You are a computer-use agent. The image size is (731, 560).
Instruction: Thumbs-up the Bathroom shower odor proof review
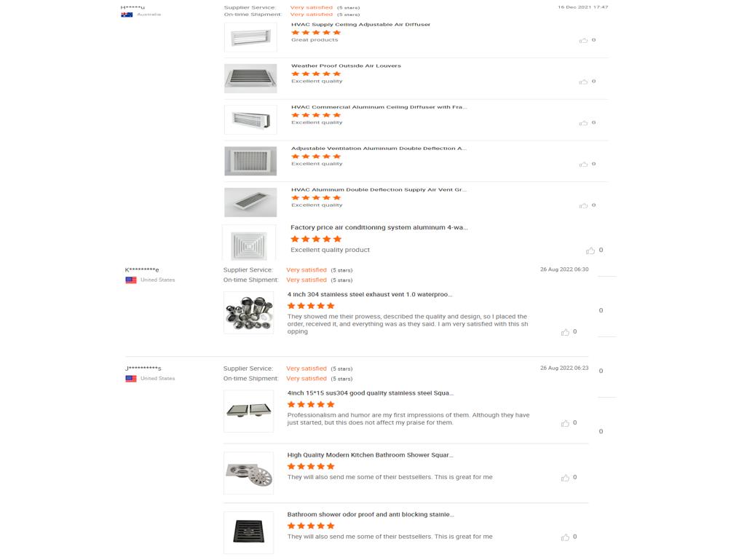pyautogui.click(x=565, y=538)
